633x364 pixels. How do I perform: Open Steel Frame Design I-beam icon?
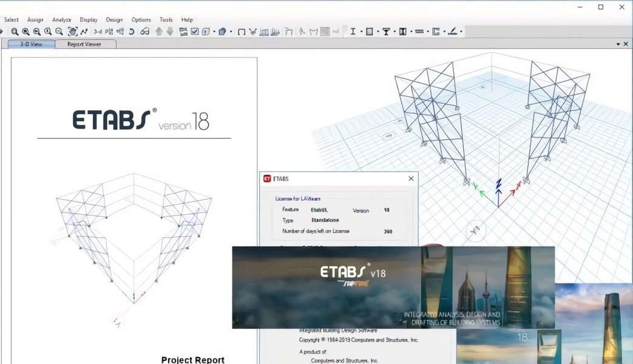(353, 32)
